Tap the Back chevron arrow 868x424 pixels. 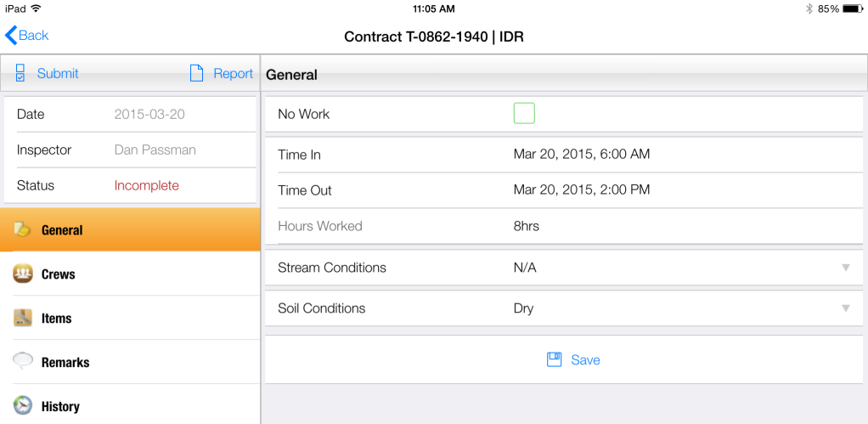[11, 36]
